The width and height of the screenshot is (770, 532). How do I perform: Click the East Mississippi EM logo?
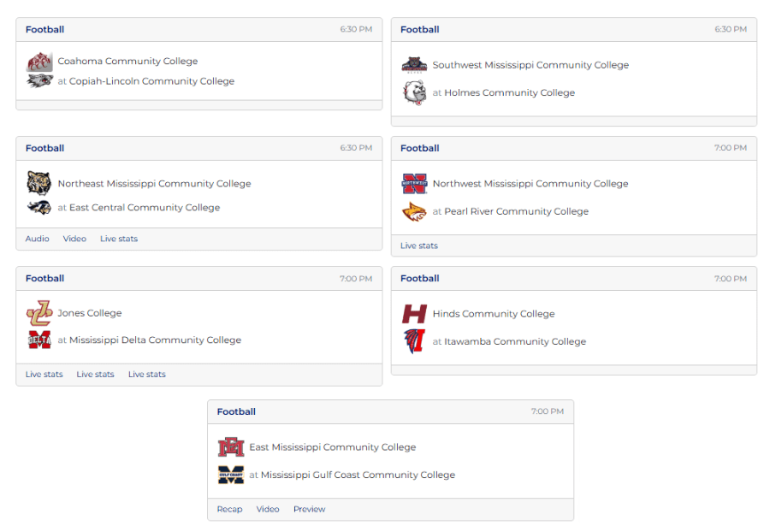(231, 447)
